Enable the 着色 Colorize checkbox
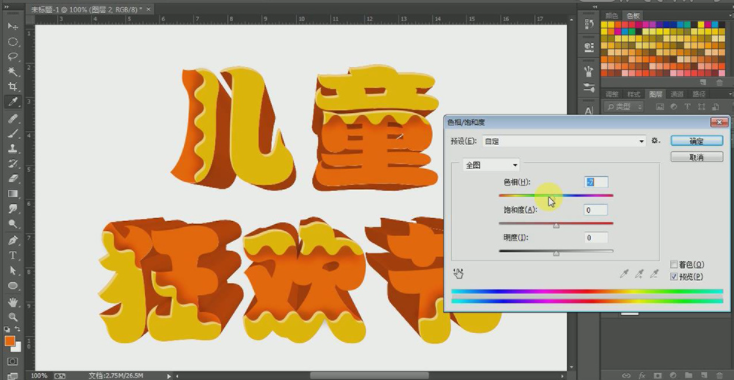734x380 pixels. (x=674, y=264)
